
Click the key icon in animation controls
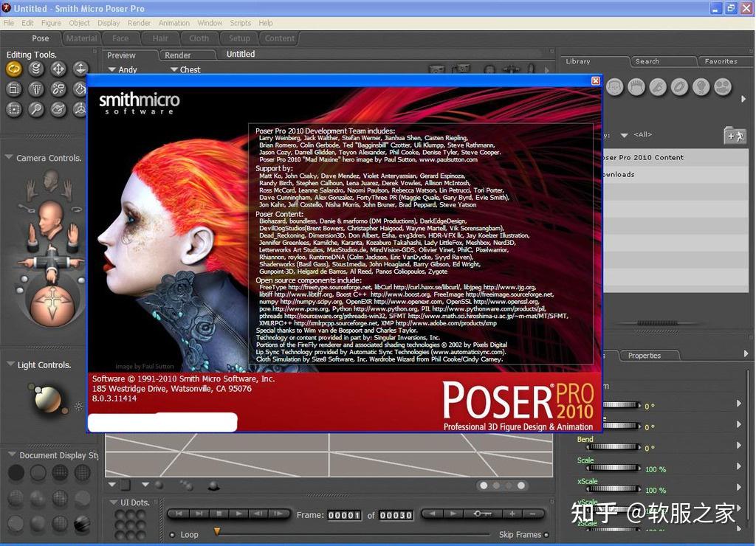pyautogui.click(x=483, y=514)
